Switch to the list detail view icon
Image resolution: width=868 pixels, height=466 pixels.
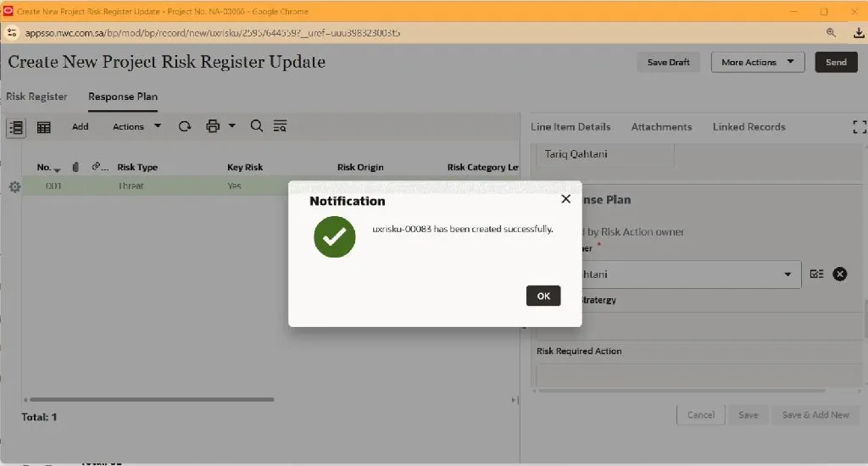tap(16, 127)
